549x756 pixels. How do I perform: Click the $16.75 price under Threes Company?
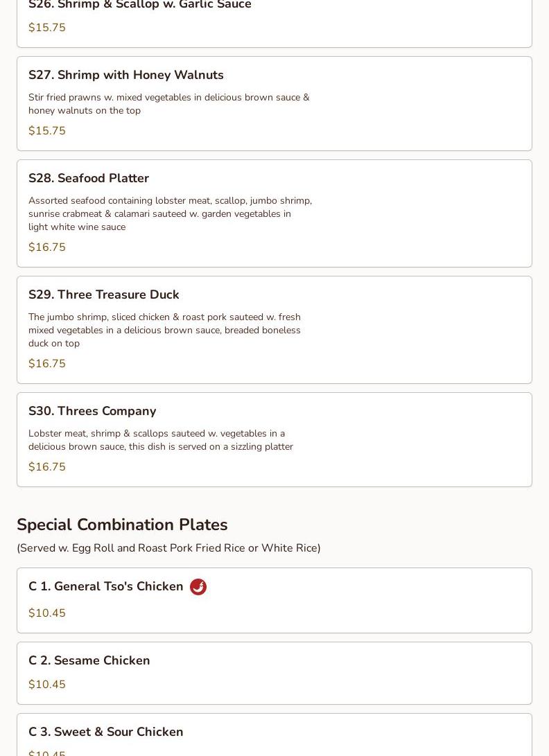tap(47, 467)
